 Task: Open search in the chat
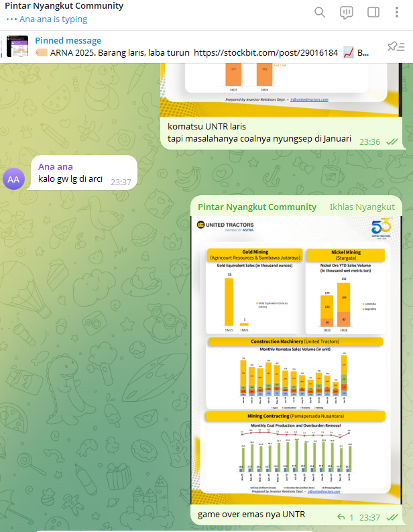point(320,13)
